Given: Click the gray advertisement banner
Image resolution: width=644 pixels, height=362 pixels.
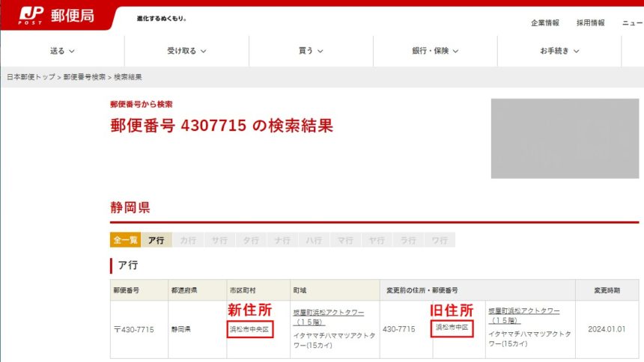Looking at the screenshot, I should point(565,138).
